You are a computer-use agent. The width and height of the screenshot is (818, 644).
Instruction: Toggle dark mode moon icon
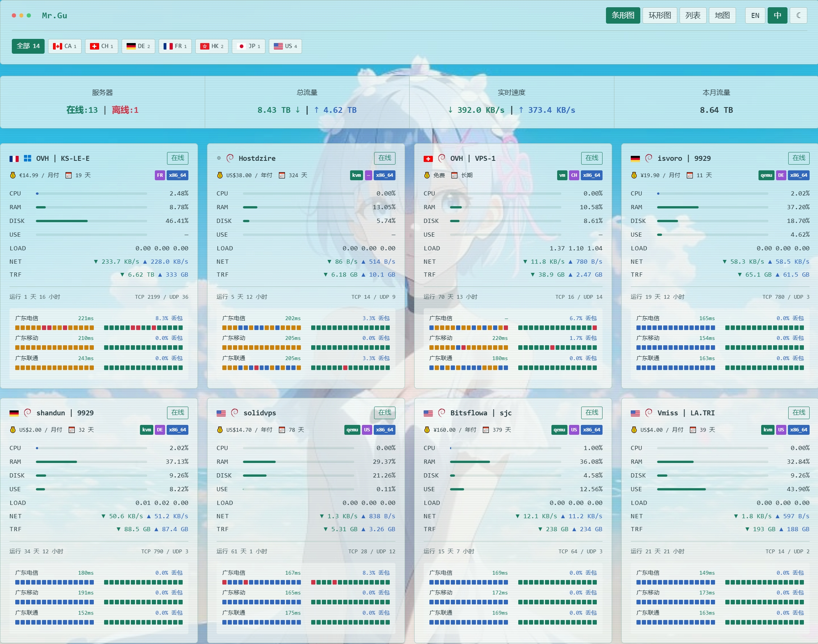[x=799, y=16]
